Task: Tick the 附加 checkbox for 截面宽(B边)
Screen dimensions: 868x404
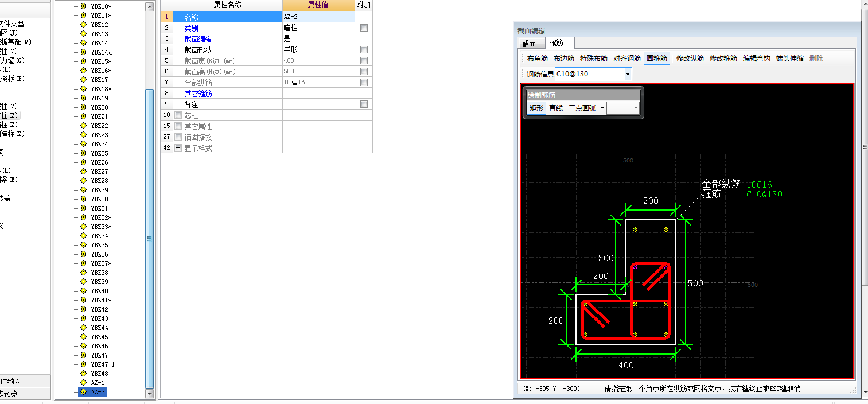Action: click(364, 60)
